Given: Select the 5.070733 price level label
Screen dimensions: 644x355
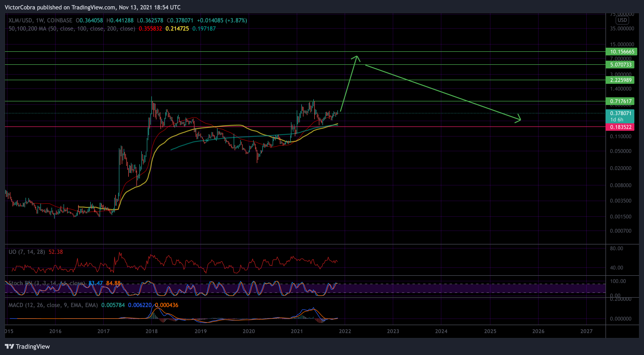Looking at the screenshot, I should (x=620, y=65).
